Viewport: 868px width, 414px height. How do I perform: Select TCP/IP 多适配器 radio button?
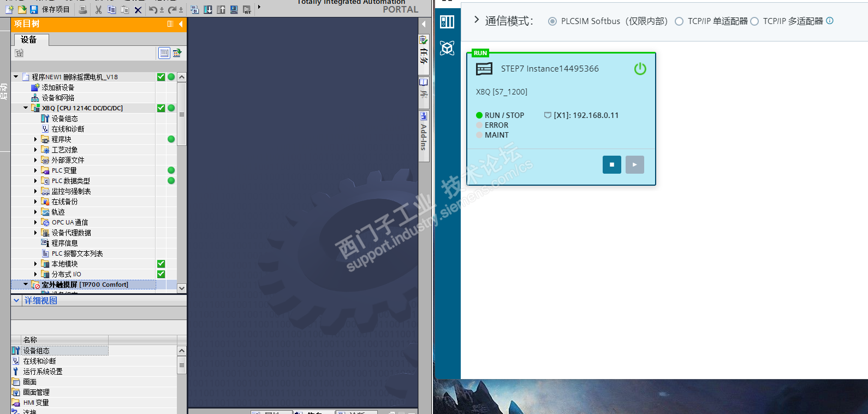[754, 21]
